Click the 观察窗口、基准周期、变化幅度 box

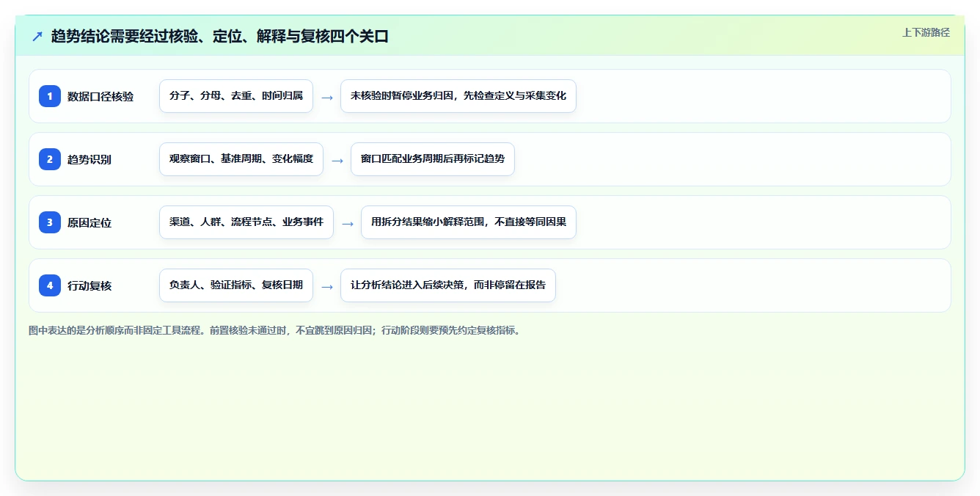tap(241, 159)
